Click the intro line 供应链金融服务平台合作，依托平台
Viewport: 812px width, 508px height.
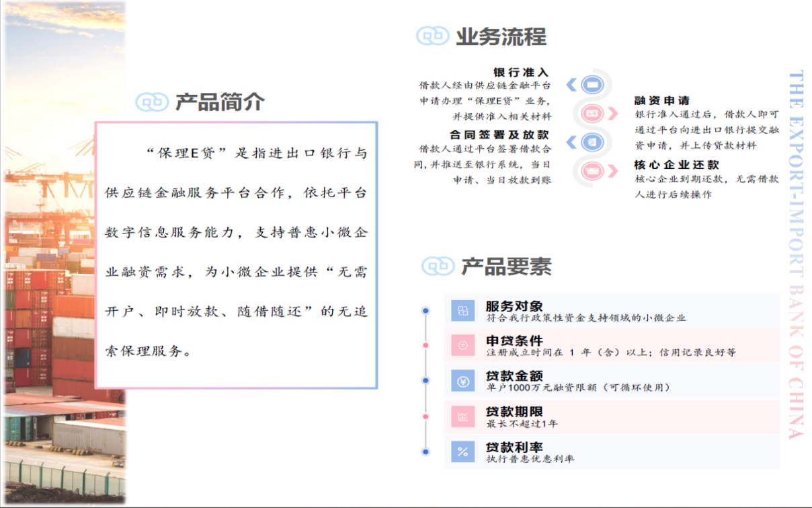(237, 192)
